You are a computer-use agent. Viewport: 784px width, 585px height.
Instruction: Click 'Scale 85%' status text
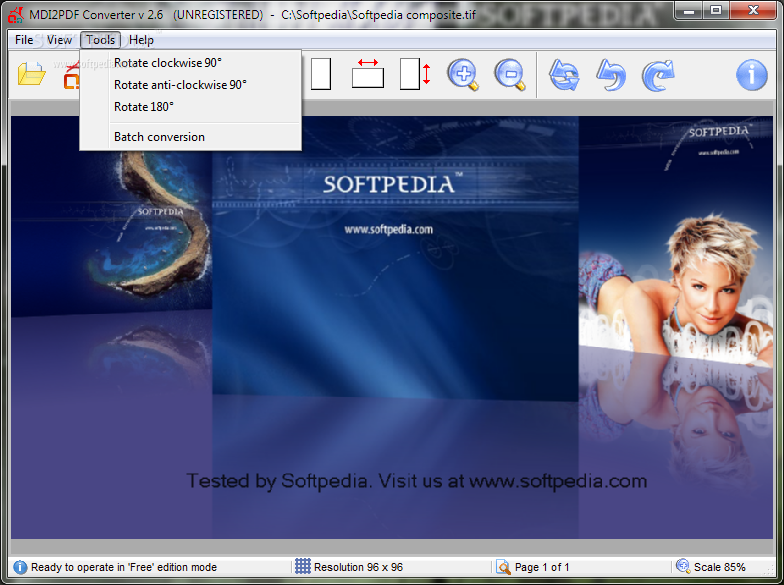(x=720, y=567)
